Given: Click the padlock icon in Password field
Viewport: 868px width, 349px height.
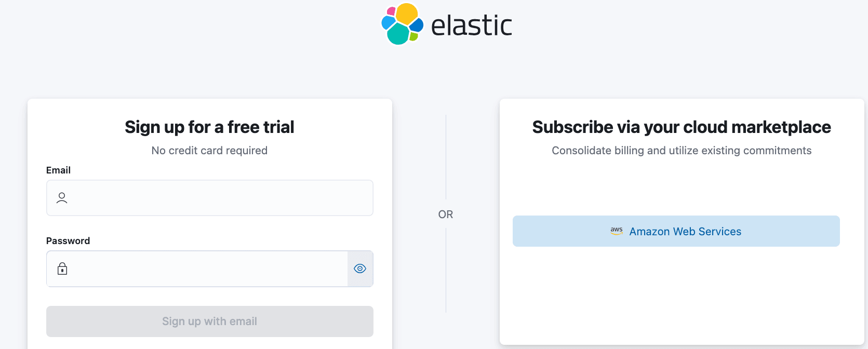Looking at the screenshot, I should (x=62, y=269).
